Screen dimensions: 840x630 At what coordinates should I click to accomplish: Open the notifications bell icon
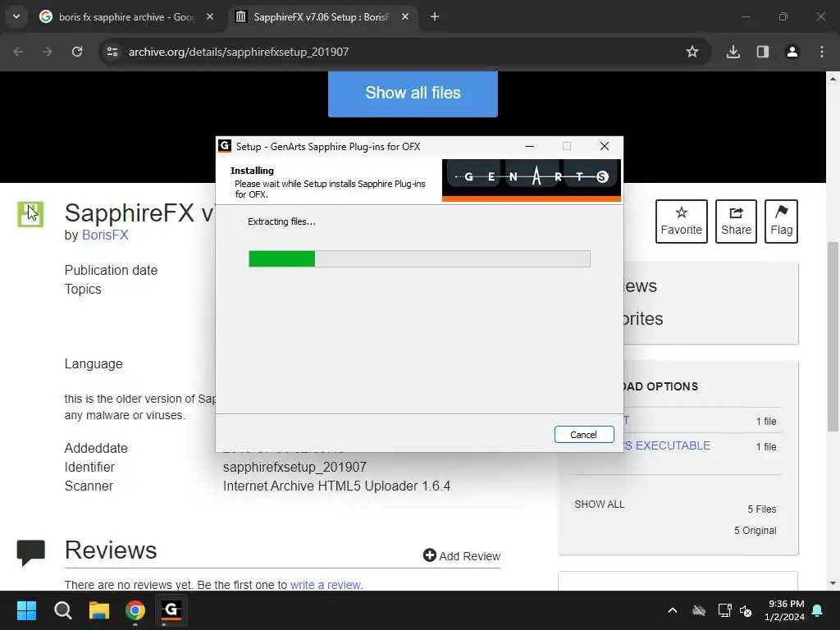coord(818,610)
